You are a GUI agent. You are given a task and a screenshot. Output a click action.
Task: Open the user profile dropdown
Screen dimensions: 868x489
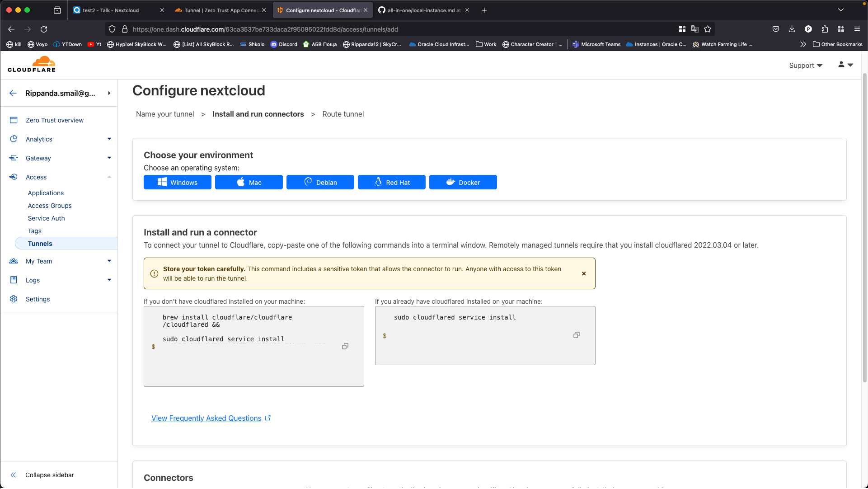[x=845, y=65]
